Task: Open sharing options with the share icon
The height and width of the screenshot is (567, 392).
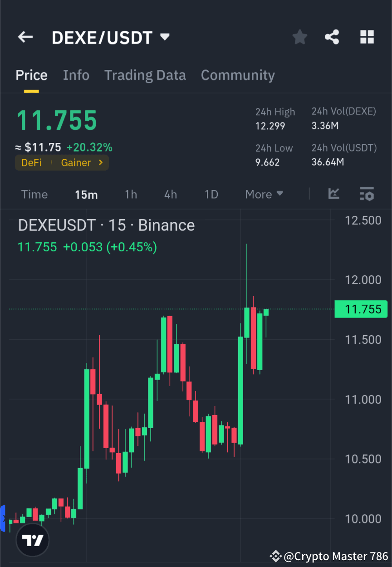Action: coord(332,37)
